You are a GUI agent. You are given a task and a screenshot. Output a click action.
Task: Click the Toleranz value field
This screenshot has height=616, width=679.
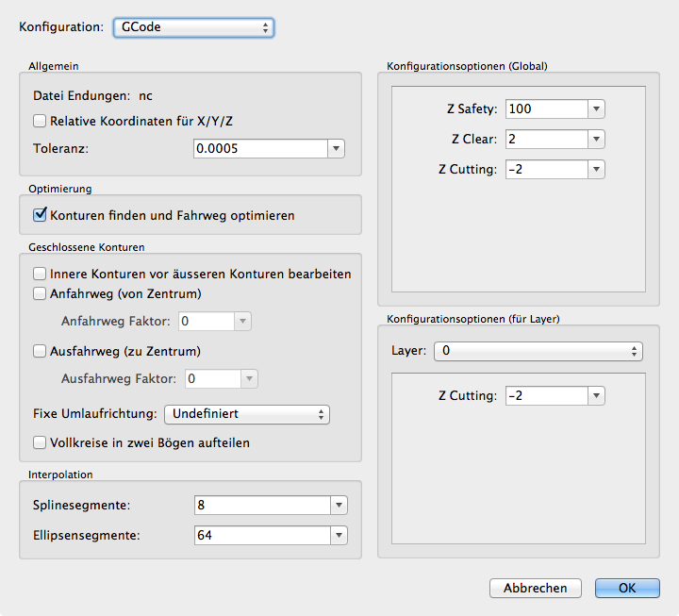click(x=259, y=148)
